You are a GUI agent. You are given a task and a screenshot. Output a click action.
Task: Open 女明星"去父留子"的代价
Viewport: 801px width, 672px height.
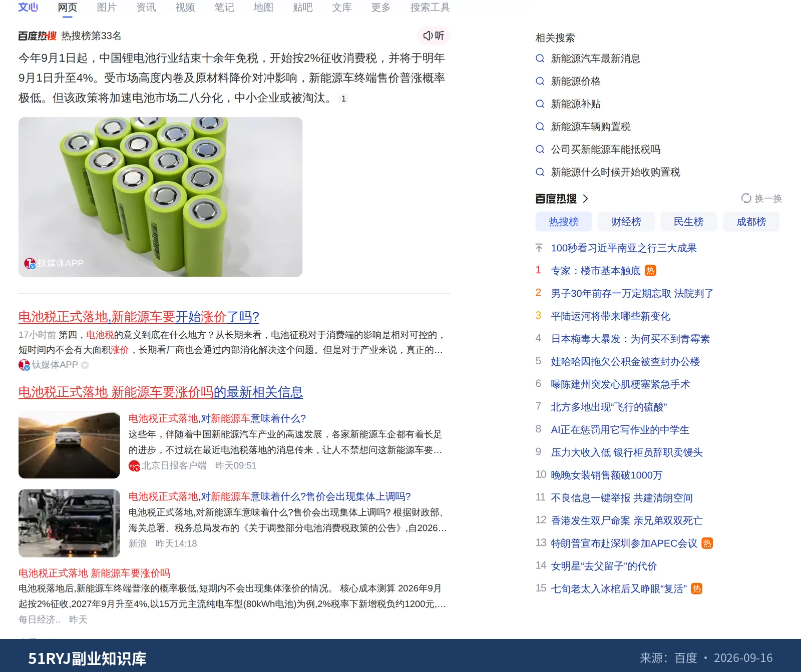(x=604, y=566)
